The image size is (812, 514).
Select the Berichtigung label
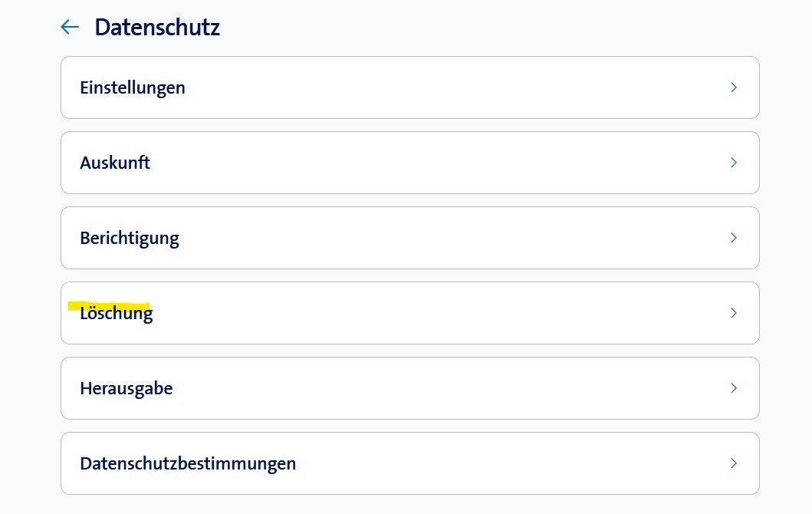[130, 238]
